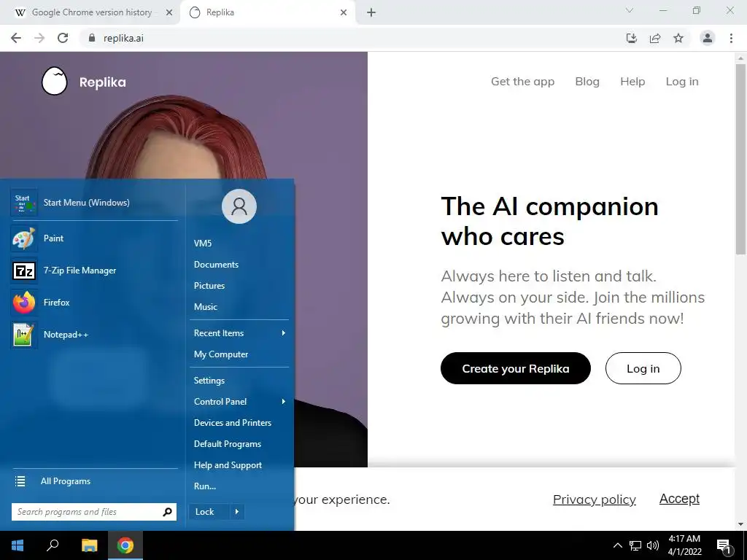
Task: Go back in Chrome
Action: pyautogui.click(x=16, y=38)
